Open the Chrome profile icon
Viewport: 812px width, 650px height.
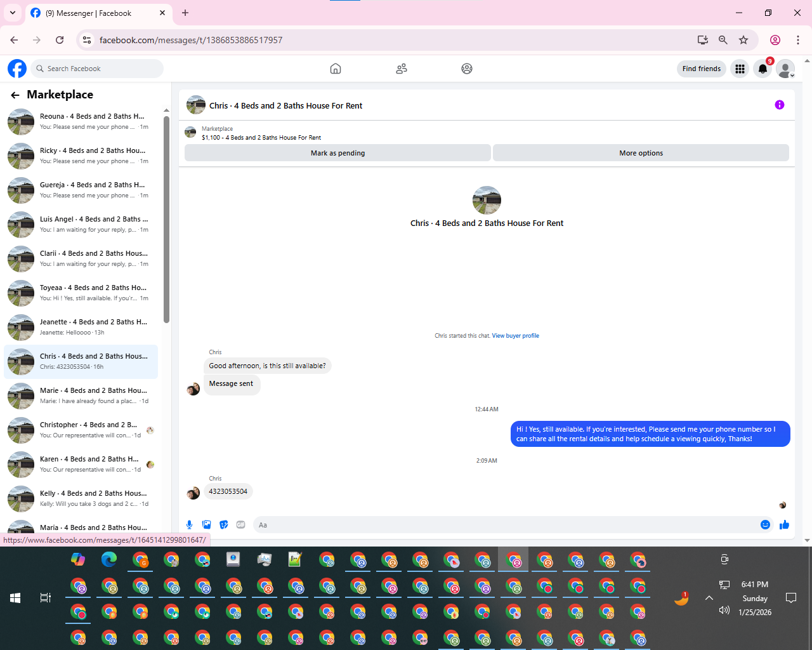pos(775,40)
